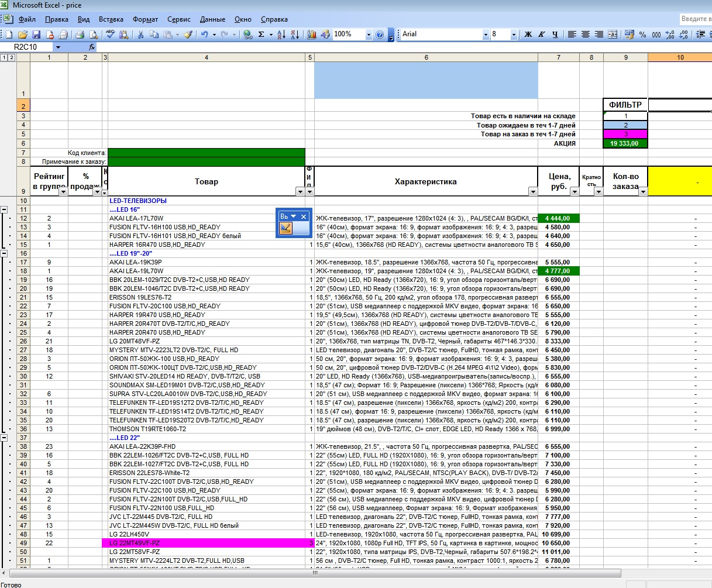Toggle underline (Ч) formatting
This screenshot has height=588, width=712.
pyautogui.click(x=555, y=35)
